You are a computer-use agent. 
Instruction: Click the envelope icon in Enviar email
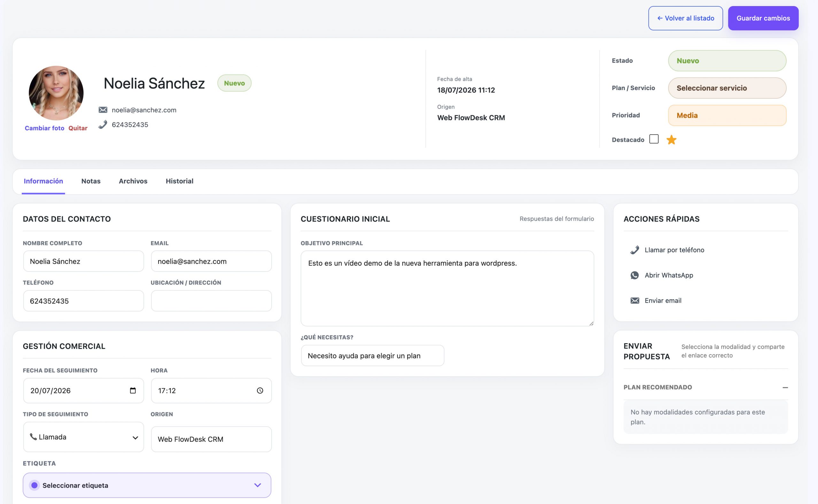tap(635, 301)
